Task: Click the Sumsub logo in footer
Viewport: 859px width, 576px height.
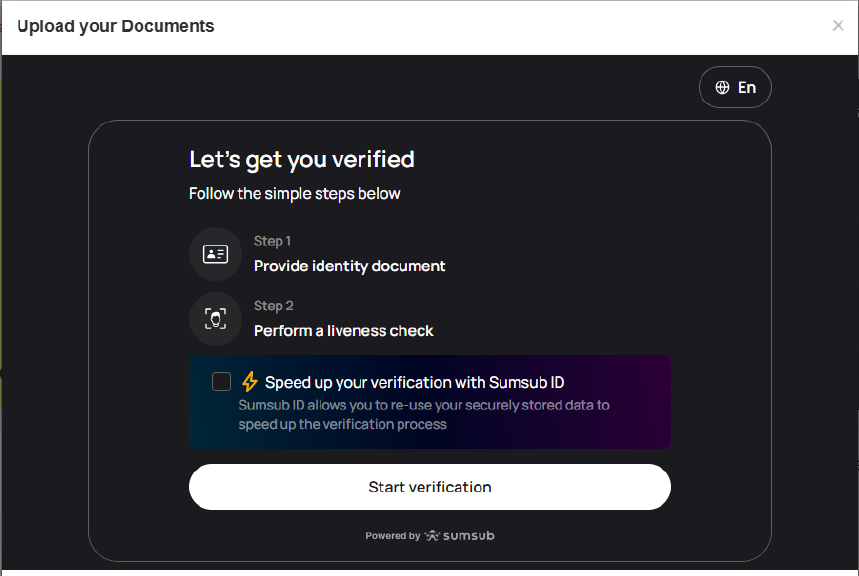Action: coord(433,536)
